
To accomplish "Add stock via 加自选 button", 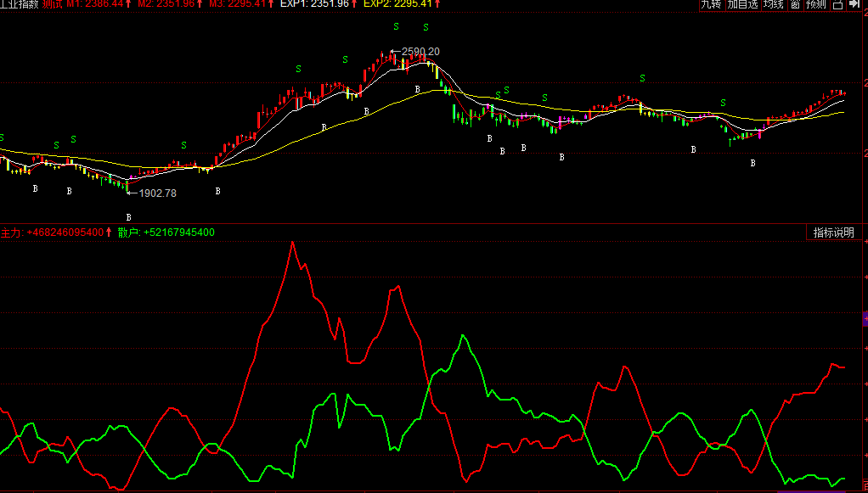I will (742, 4).
